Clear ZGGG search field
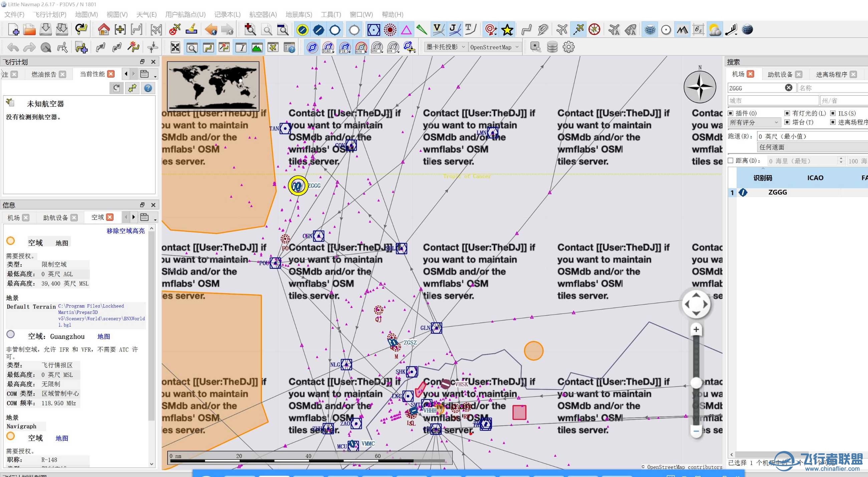The image size is (868, 477). pyautogui.click(x=789, y=88)
